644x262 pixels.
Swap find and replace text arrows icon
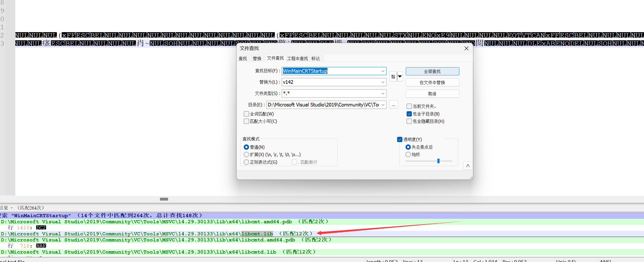tap(393, 77)
